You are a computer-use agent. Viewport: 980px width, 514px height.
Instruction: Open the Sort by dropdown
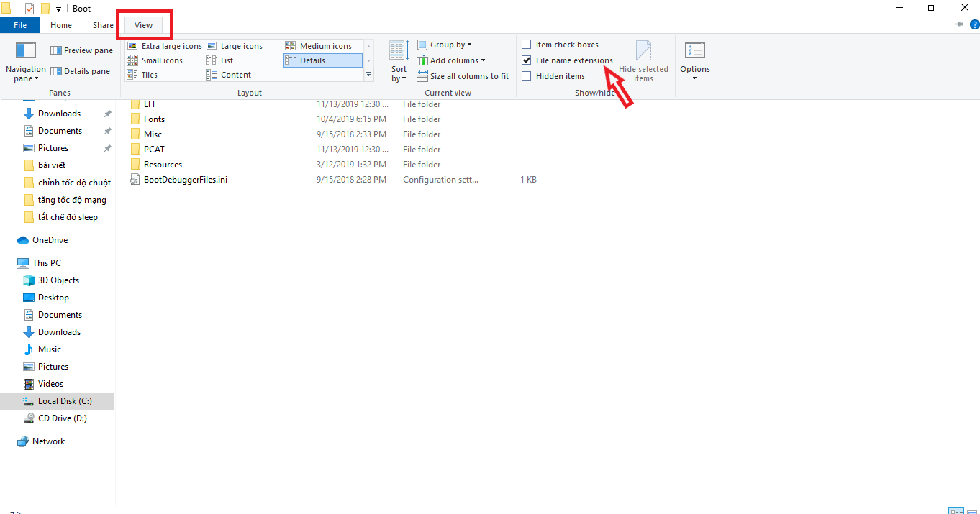tap(399, 61)
